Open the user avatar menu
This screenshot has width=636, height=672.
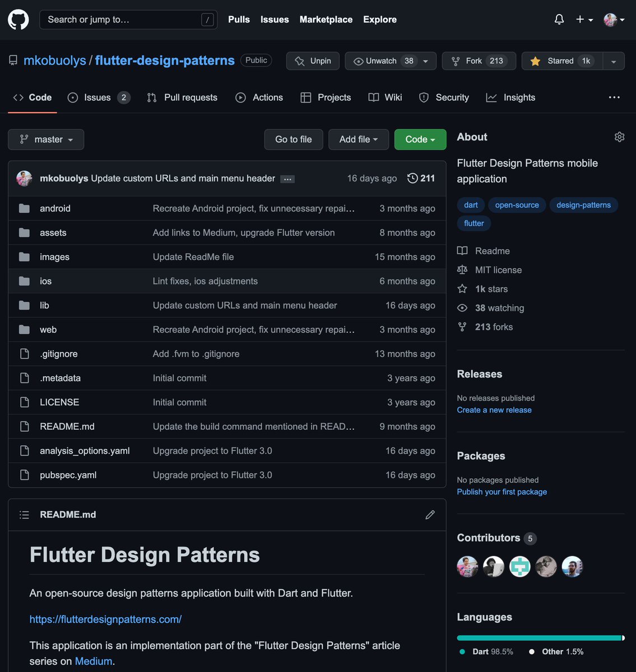click(614, 20)
